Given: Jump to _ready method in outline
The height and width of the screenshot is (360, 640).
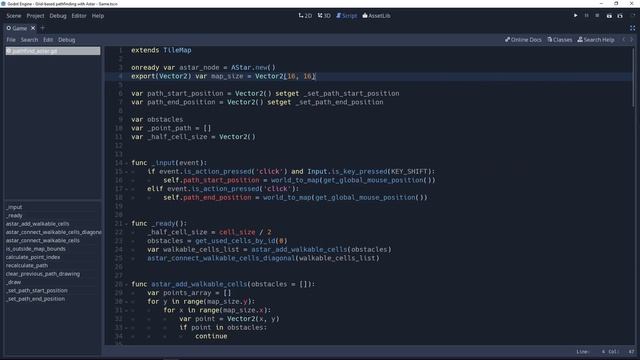Looking at the screenshot, I should click(x=14, y=216).
